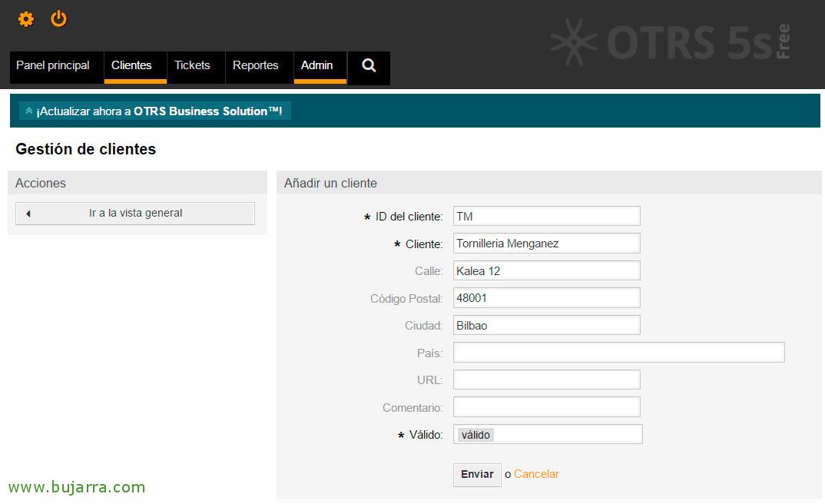Image resolution: width=825 pixels, height=504 pixels.
Task: Go to the Tickets menu
Action: pos(192,66)
